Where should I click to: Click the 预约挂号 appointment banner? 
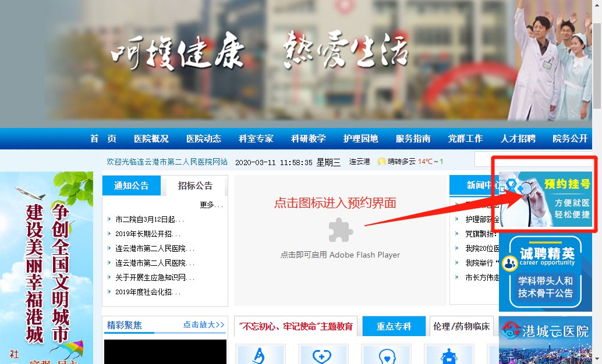[x=546, y=199]
